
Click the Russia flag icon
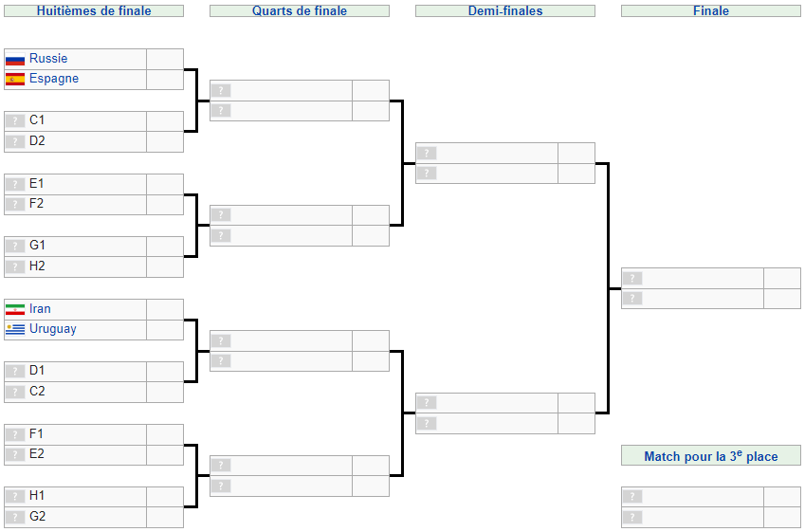click(15, 59)
